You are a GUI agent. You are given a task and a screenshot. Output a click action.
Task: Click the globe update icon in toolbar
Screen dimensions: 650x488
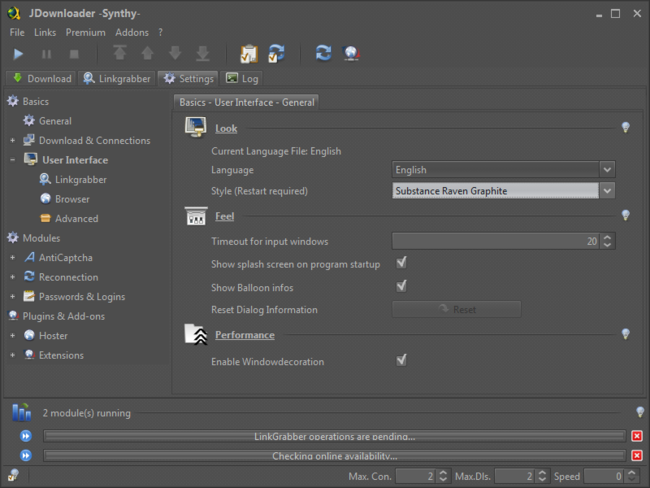tap(351, 53)
